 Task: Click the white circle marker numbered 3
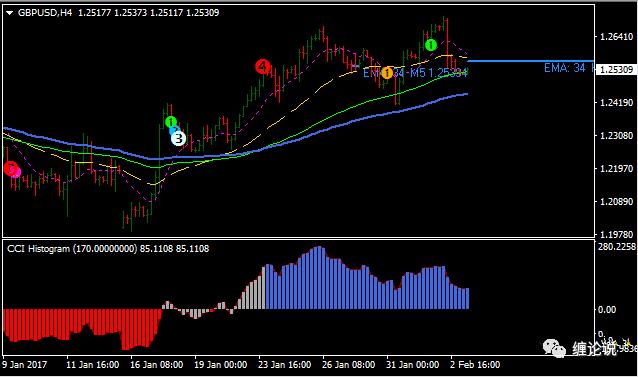[x=178, y=138]
